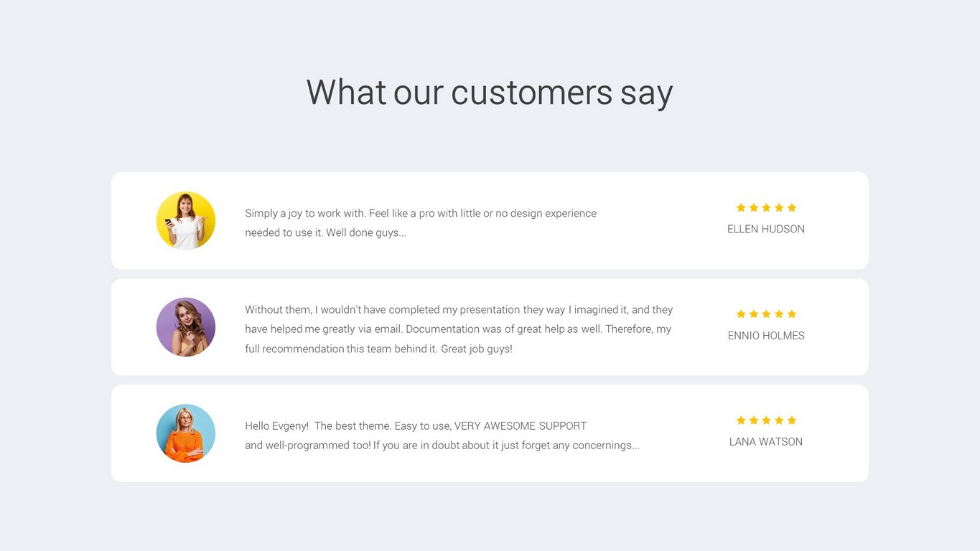The width and height of the screenshot is (980, 551).
Task: Click the fifth star in Ellen Hudson's rating
Action: click(792, 208)
